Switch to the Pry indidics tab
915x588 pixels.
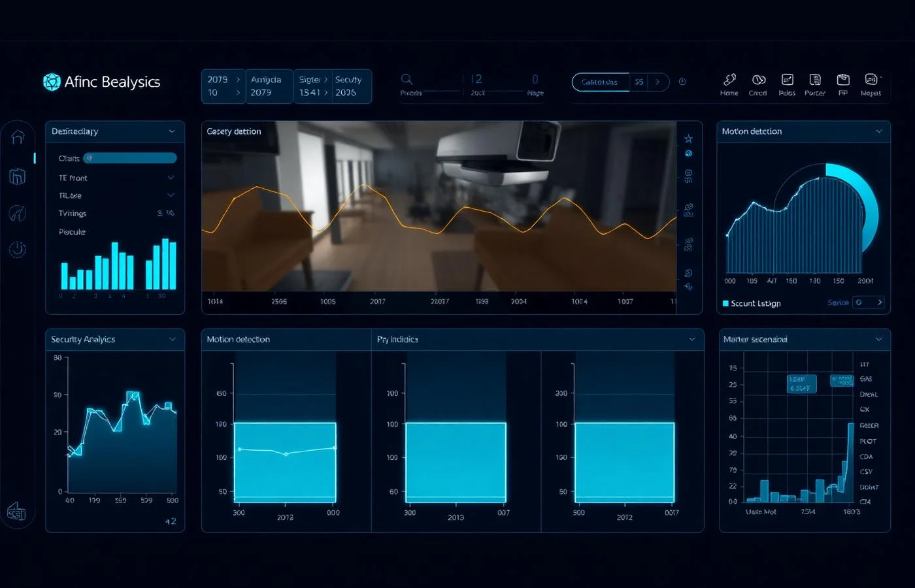pos(397,339)
